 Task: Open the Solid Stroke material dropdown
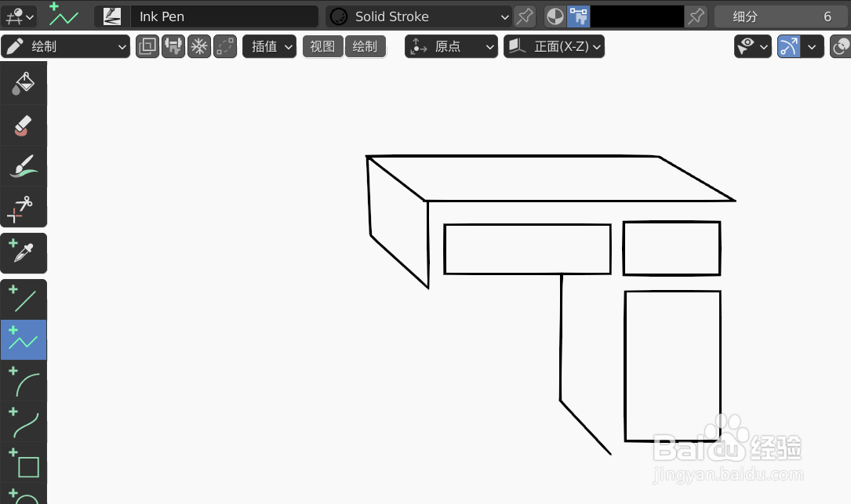419,16
